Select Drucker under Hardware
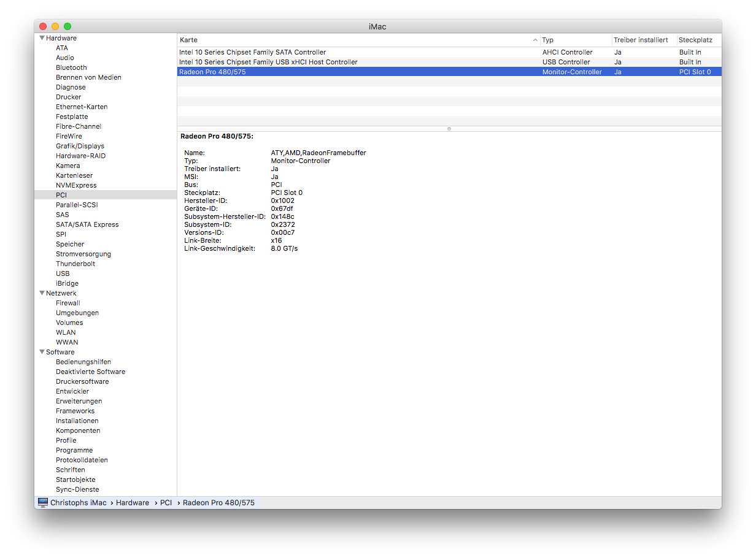 (x=68, y=97)
